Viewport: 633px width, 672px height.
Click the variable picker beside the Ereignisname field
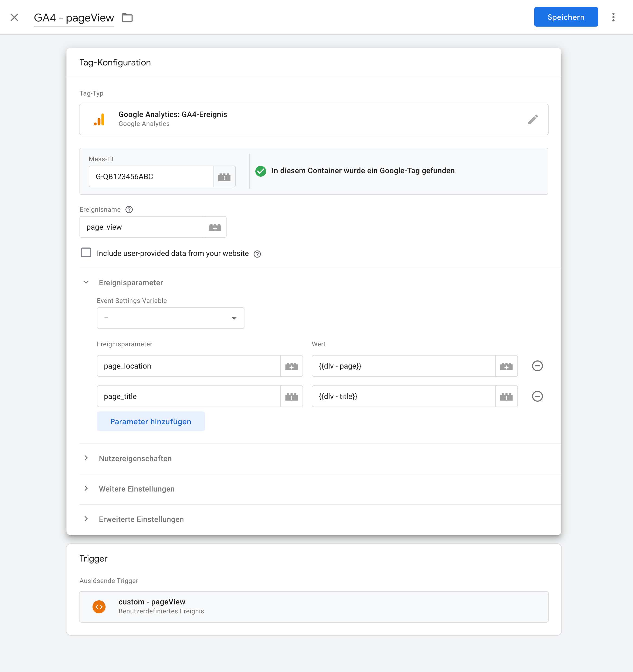(215, 227)
